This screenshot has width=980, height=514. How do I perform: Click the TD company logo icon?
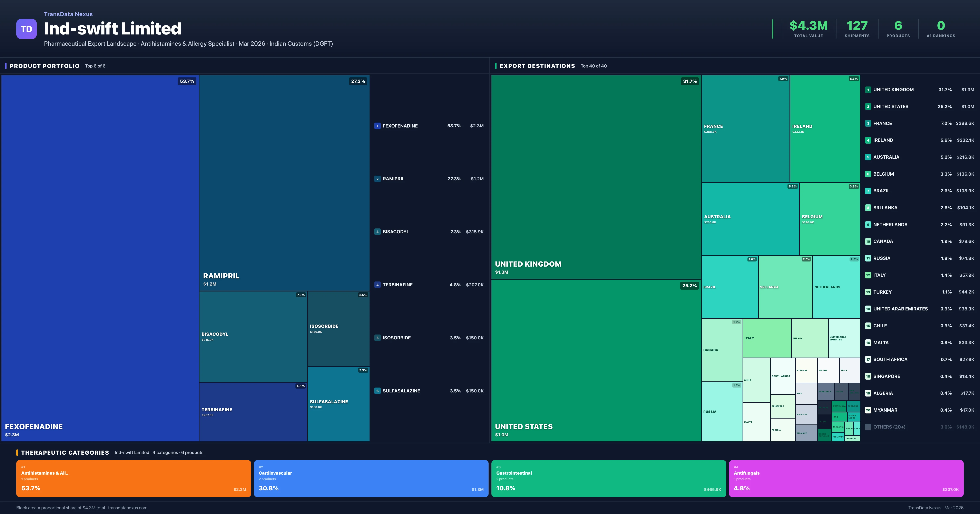click(x=26, y=29)
